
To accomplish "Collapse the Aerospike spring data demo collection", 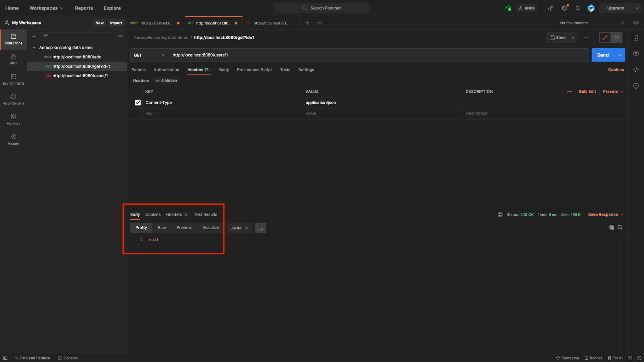I will pyautogui.click(x=34, y=48).
